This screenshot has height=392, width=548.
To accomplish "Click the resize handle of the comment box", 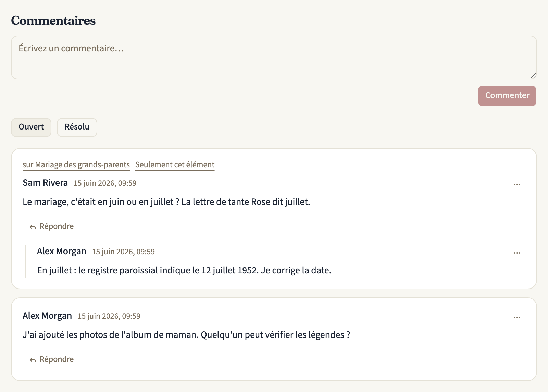I will coord(533,76).
